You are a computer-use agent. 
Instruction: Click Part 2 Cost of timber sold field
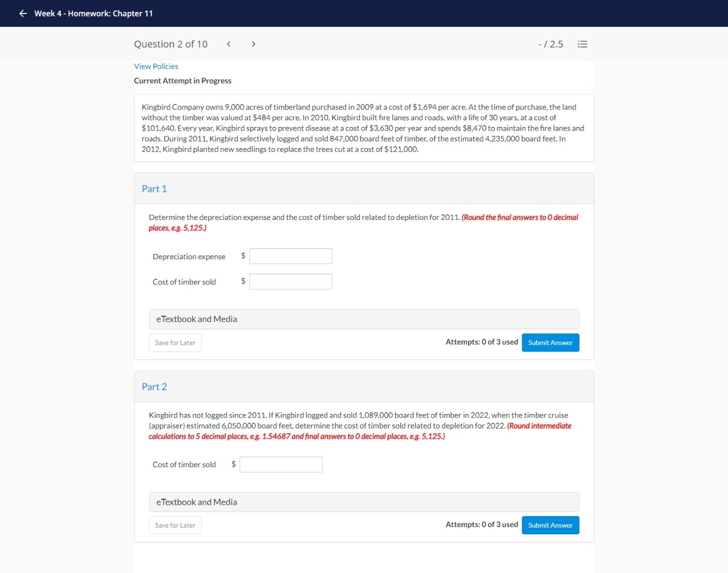coord(281,465)
